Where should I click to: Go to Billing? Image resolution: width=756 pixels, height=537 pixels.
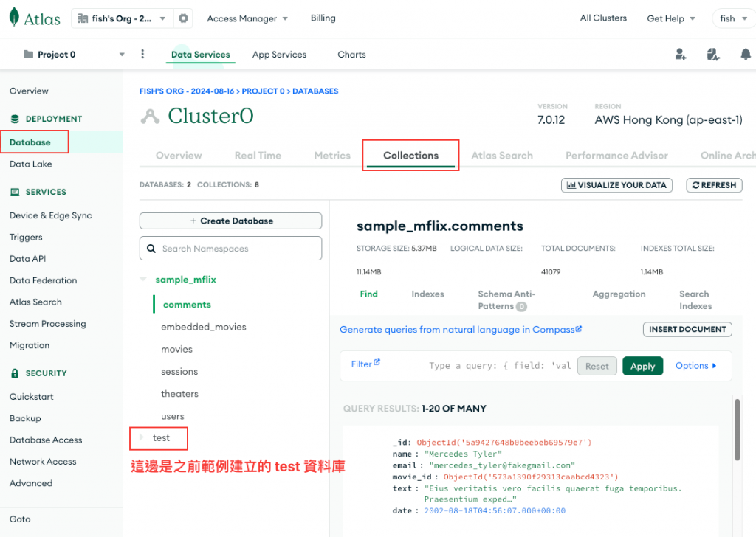[x=323, y=18]
